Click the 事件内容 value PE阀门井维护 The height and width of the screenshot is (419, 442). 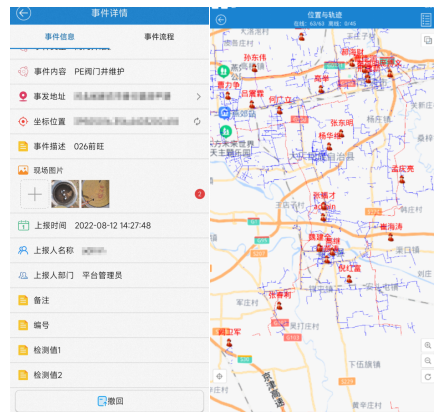99,72
